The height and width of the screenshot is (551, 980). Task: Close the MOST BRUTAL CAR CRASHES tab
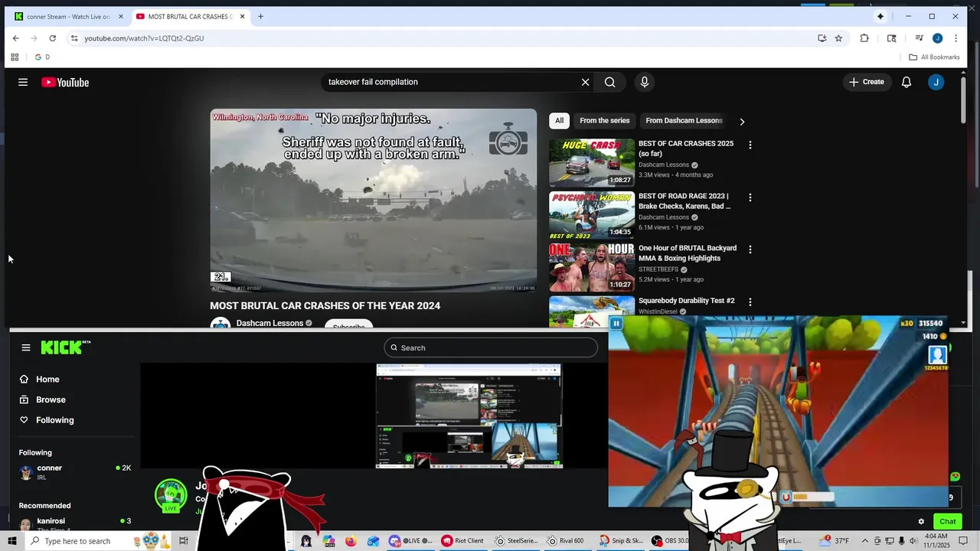click(x=243, y=16)
